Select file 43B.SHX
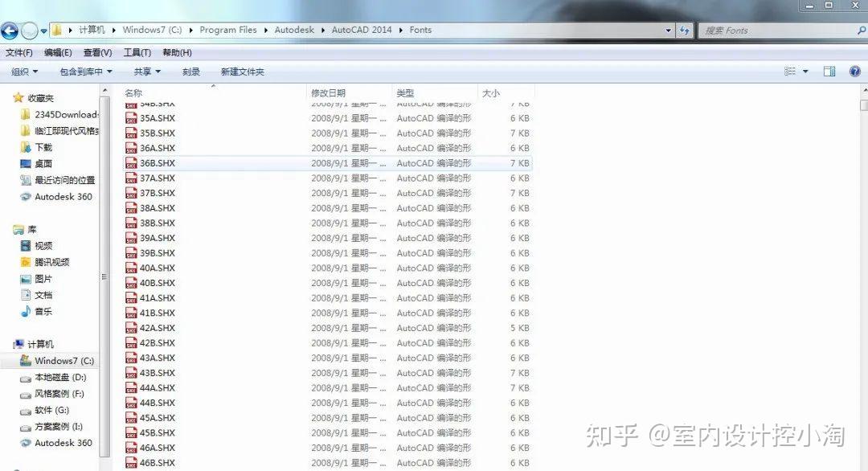Viewport: 868px width, 471px height. point(158,372)
